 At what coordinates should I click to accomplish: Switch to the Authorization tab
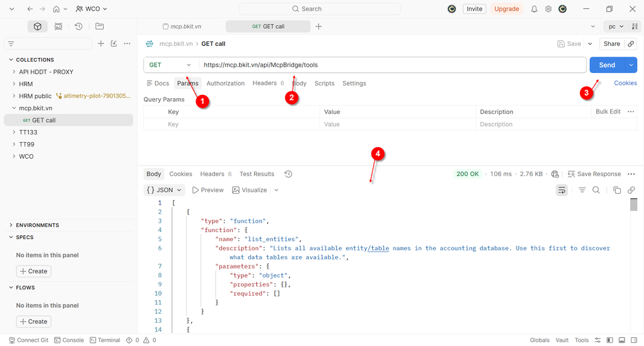[226, 83]
